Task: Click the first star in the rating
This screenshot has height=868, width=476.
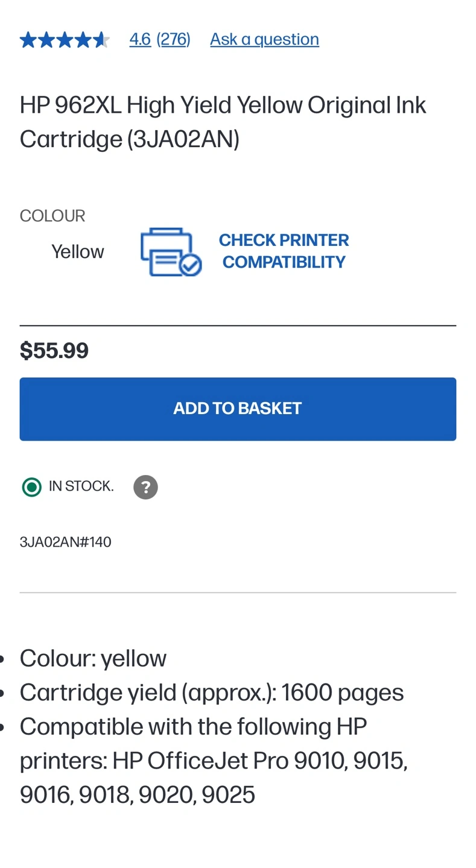Action: (28, 40)
